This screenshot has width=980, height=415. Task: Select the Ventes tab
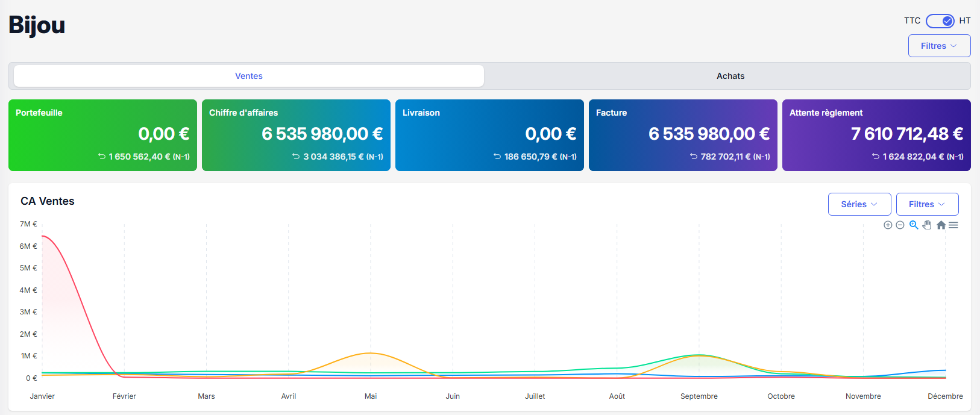point(248,76)
